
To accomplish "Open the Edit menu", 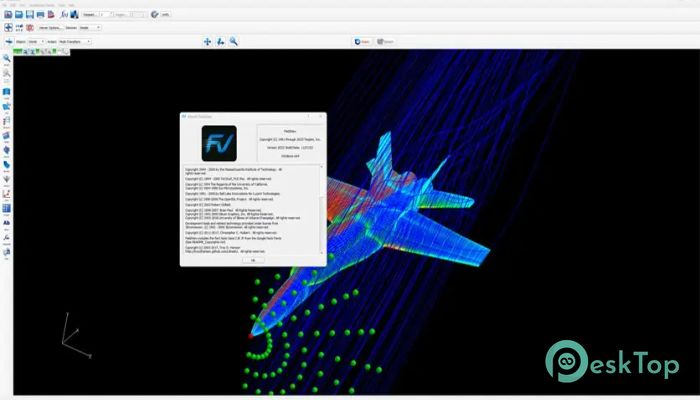I will point(13,5).
